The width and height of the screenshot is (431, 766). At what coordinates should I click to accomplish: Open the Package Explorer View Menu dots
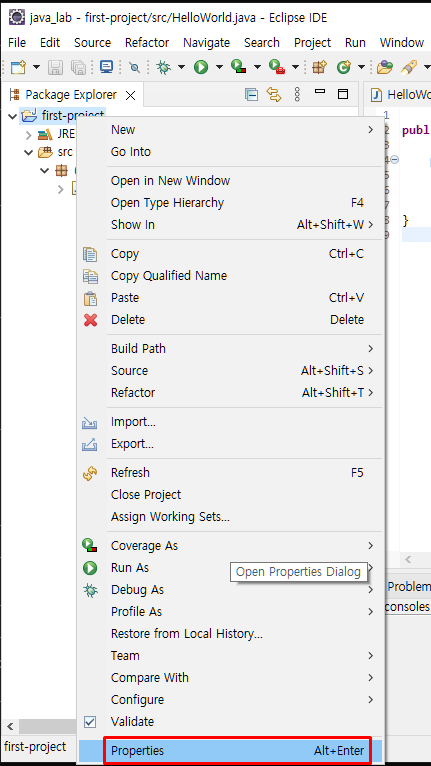click(297, 94)
